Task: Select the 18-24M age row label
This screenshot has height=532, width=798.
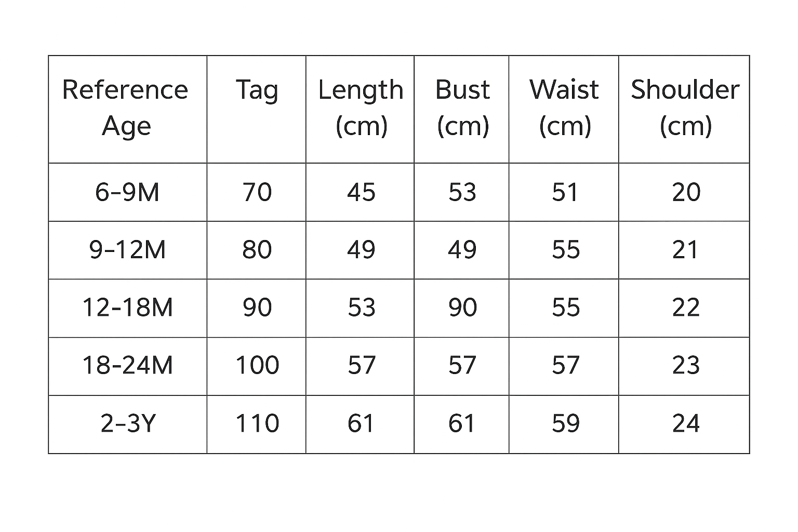Action: point(127,365)
